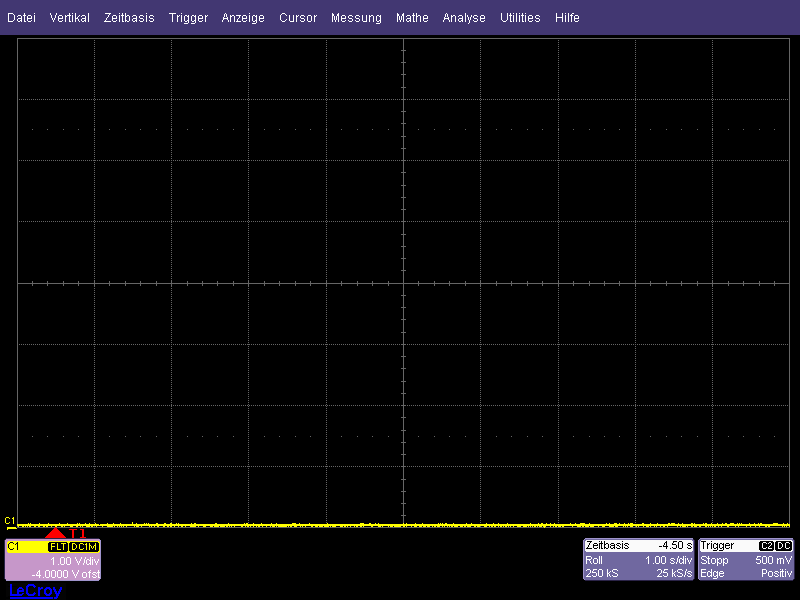Open the Utilities menu
The image size is (800, 600).
520,18
